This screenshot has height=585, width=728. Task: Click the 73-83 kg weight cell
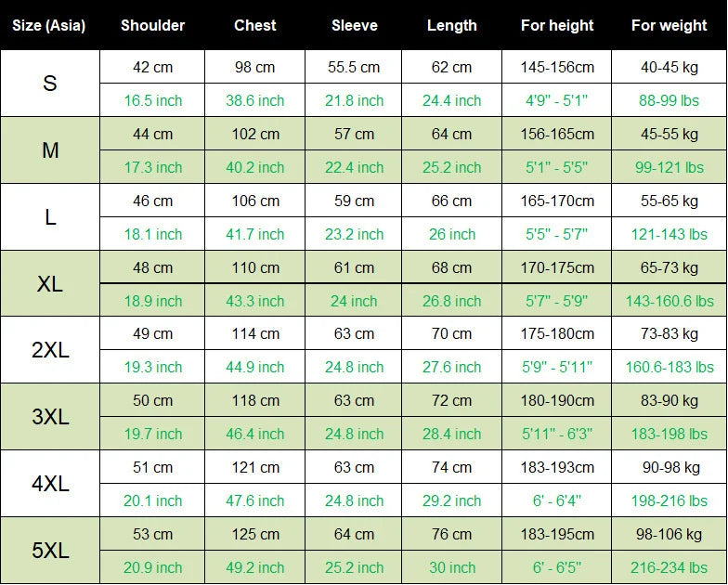(669, 333)
